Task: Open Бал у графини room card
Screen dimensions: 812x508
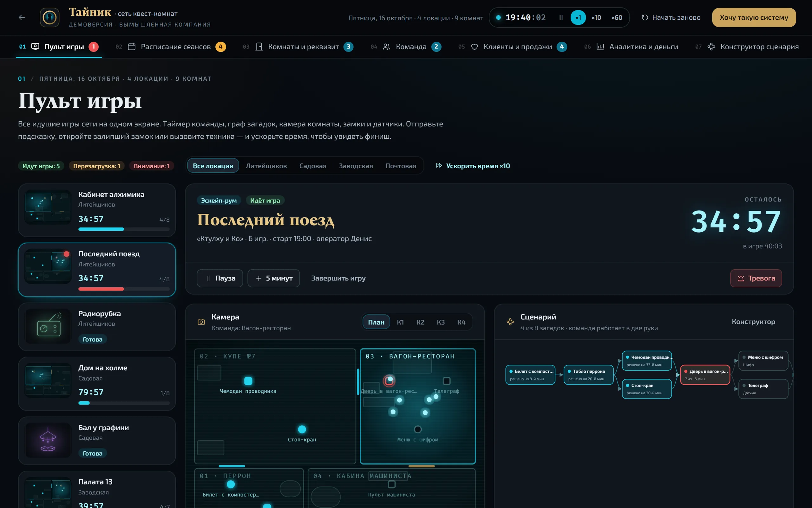Action: click(x=97, y=440)
